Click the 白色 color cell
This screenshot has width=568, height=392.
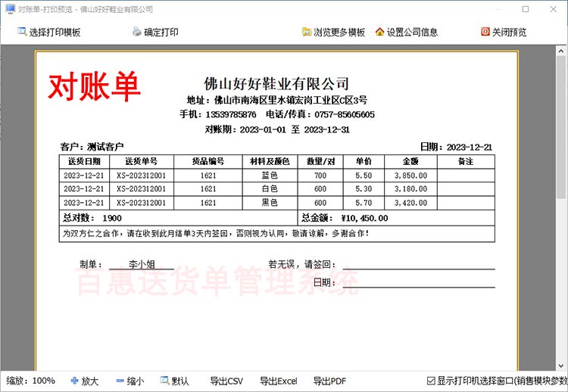[270, 189]
